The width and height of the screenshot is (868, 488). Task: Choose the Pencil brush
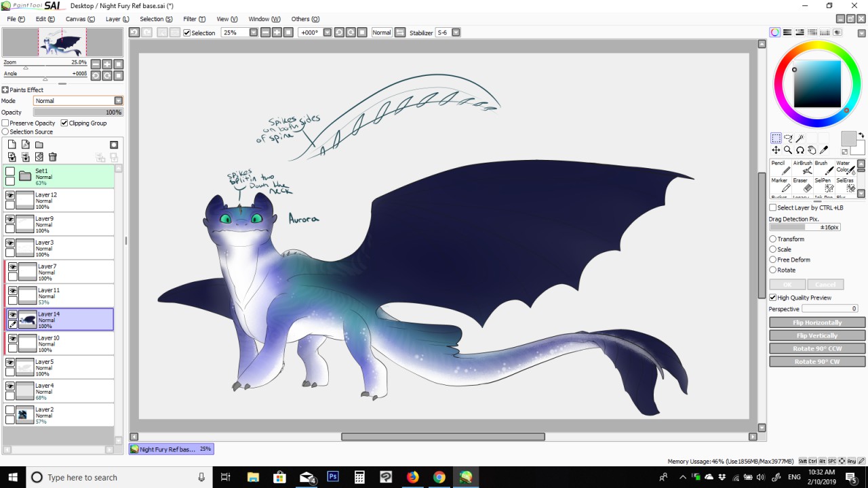(780, 167)
